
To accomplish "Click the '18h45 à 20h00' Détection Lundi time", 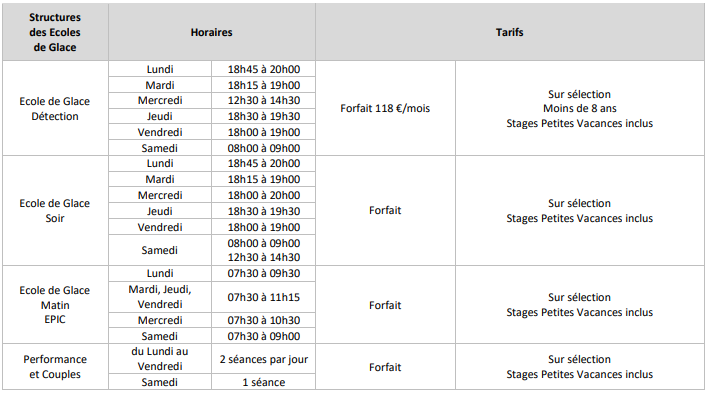I will tap(264, 69).
